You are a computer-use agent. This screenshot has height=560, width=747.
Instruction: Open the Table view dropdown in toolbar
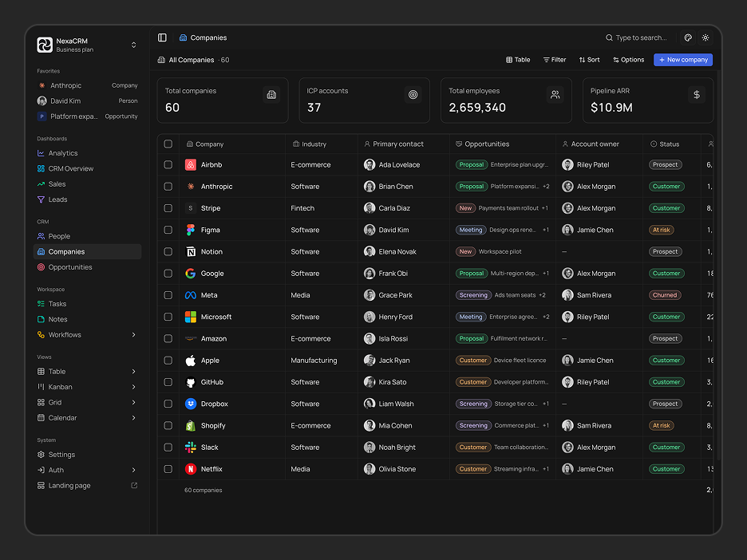[518, 60]
